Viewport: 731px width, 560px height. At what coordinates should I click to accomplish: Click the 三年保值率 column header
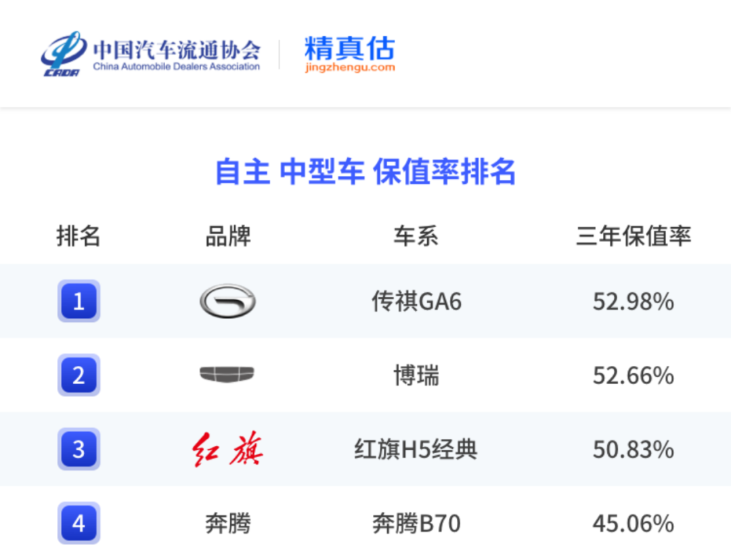click(633, 236)
